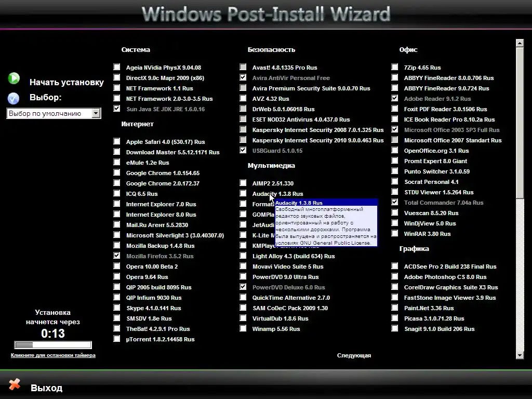Click the 'Opera 9.64 Rus' label
Screen dimensions: 532x399
click(x=147, y=277)
